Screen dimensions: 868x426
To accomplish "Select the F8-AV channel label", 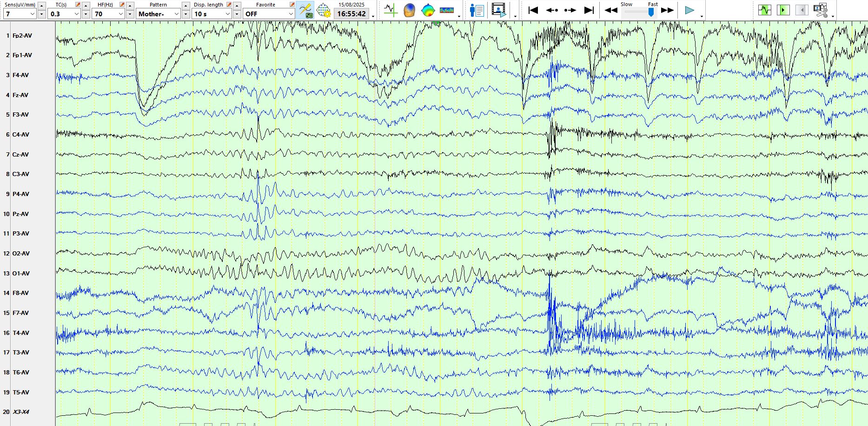I will click(20, 293).
